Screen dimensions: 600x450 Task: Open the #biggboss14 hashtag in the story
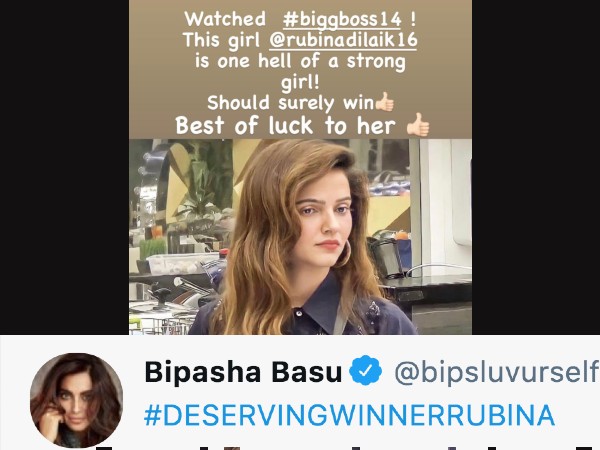(342, 19)
